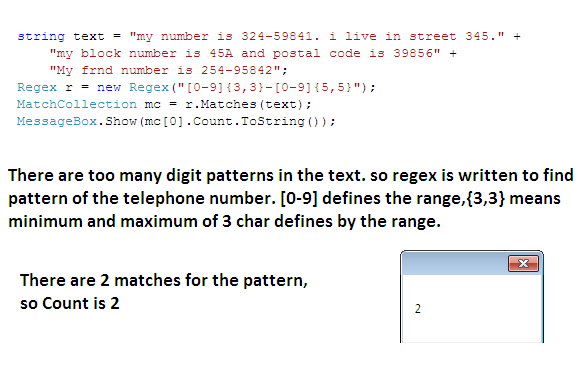Click 'Count.ToString()' in the code
The width and height of the screenshot is (578, 378).
click(259, 121)
